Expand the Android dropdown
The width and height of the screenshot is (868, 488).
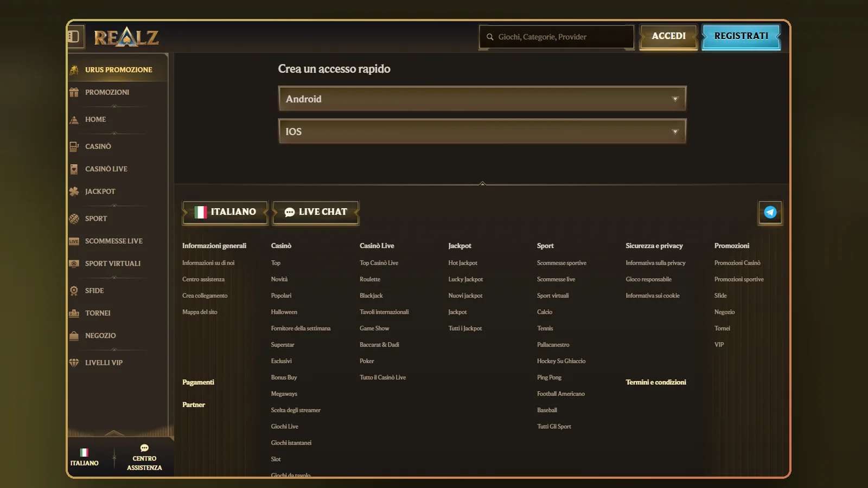click(482, 99)
